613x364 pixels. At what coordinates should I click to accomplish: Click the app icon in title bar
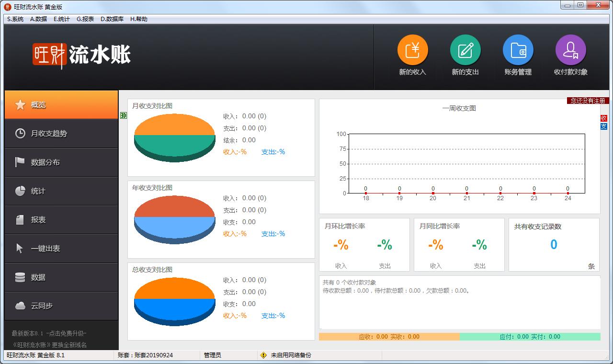coord(7,7)
